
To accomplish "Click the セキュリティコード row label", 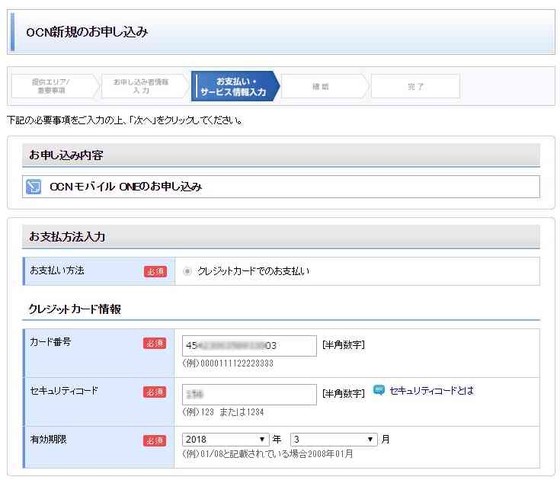I will click(64, 391).
